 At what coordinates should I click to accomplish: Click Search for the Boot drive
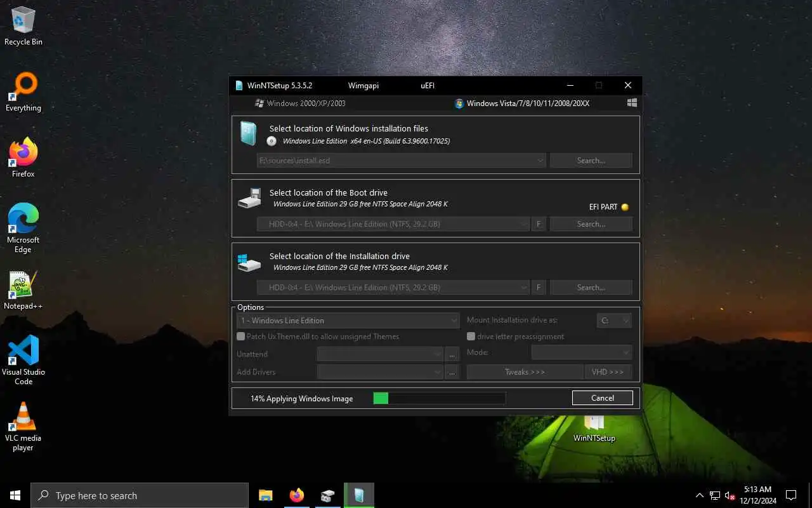pyautogui.click(x=591, y=224)
